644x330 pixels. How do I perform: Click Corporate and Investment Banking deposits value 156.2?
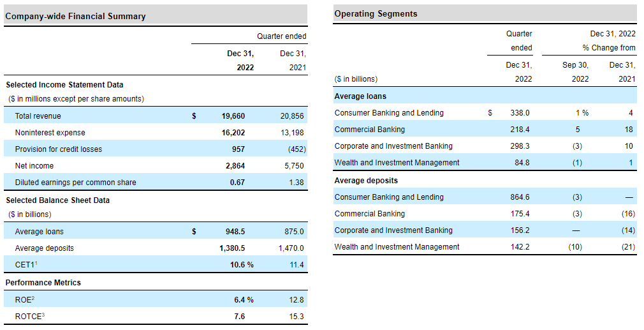coord(520,230)
